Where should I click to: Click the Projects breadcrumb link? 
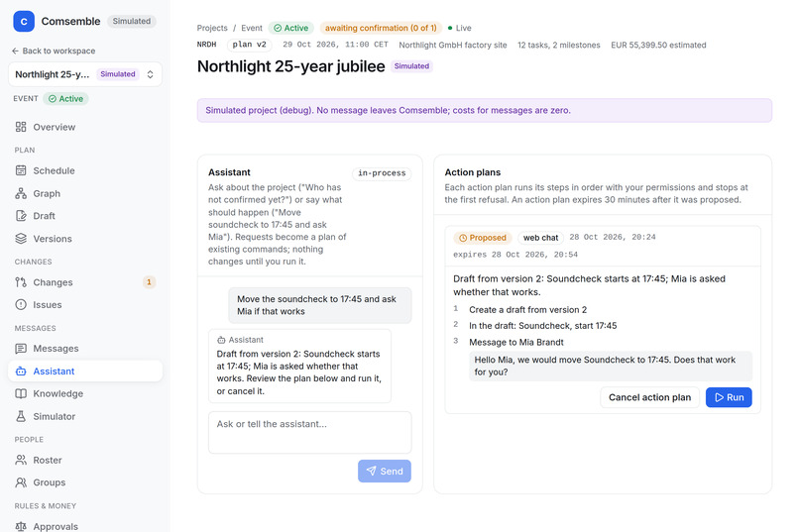click(x=212, y=28)
